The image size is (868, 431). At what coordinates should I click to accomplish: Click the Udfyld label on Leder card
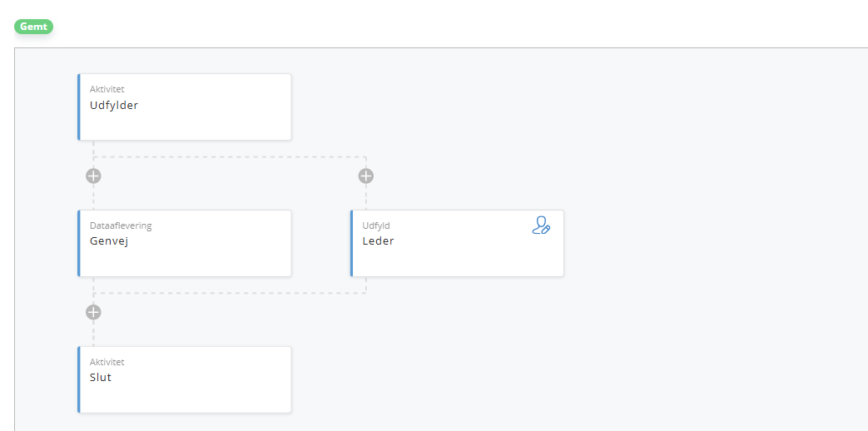(x=376, y=225)
